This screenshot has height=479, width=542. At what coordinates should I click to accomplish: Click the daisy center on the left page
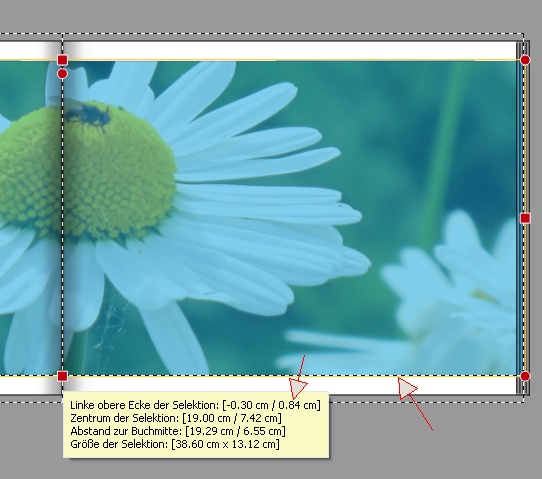coord(30,173)
